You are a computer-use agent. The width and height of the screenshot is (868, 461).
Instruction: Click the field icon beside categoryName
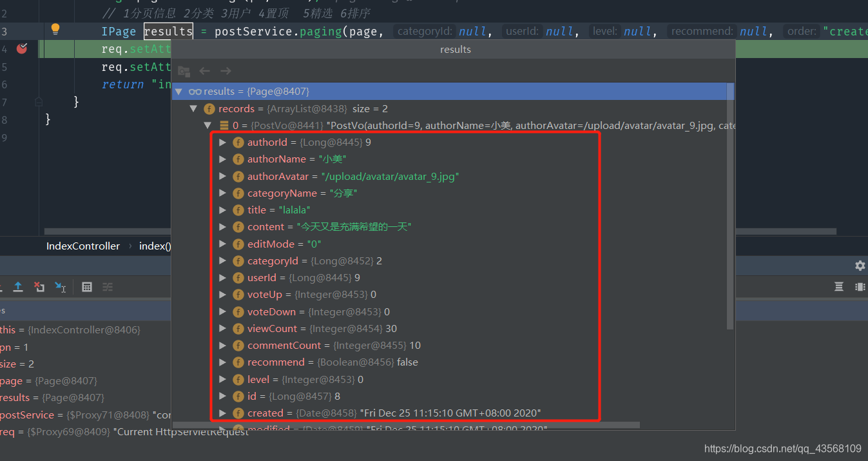pos(238,193)
